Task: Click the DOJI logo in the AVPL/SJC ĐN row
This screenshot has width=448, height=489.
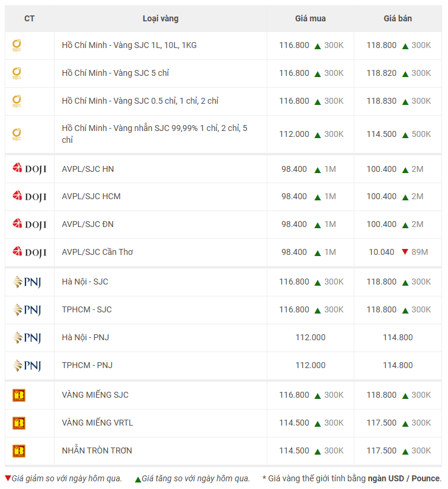Action: 29,224
